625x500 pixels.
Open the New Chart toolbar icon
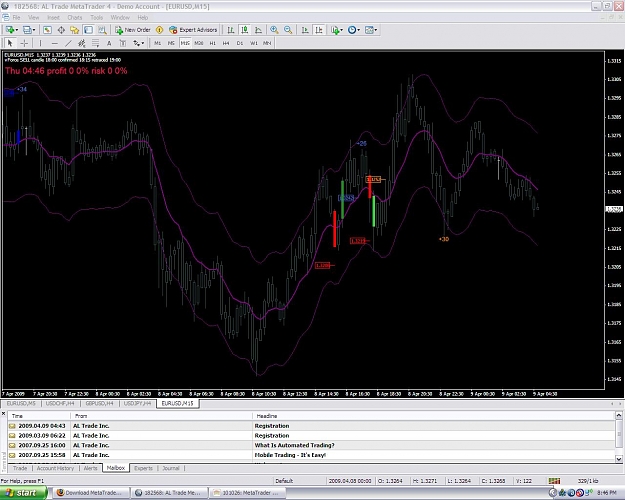[9, 30]
